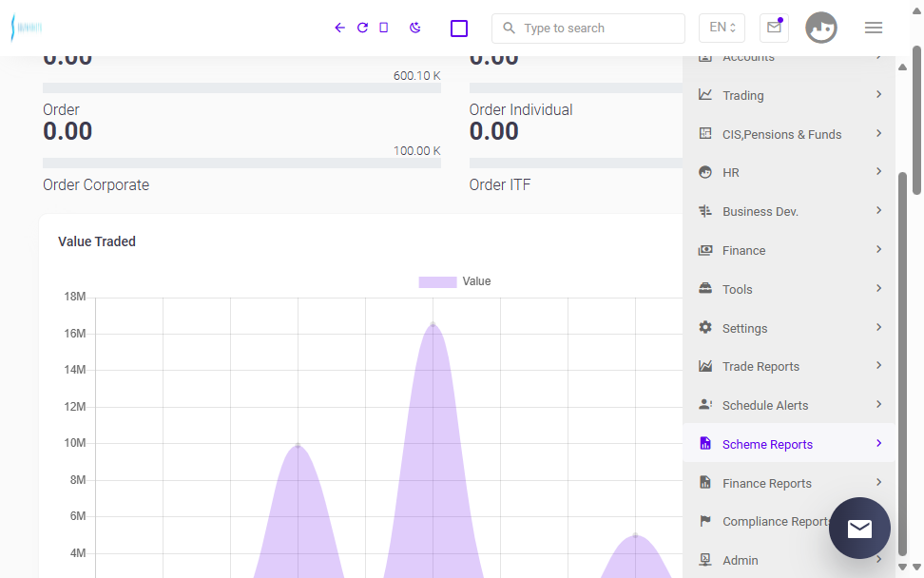Expand CIS,Pensions & Funds chevron
Viewport: 924px width, 578px height.
point(878,133)
